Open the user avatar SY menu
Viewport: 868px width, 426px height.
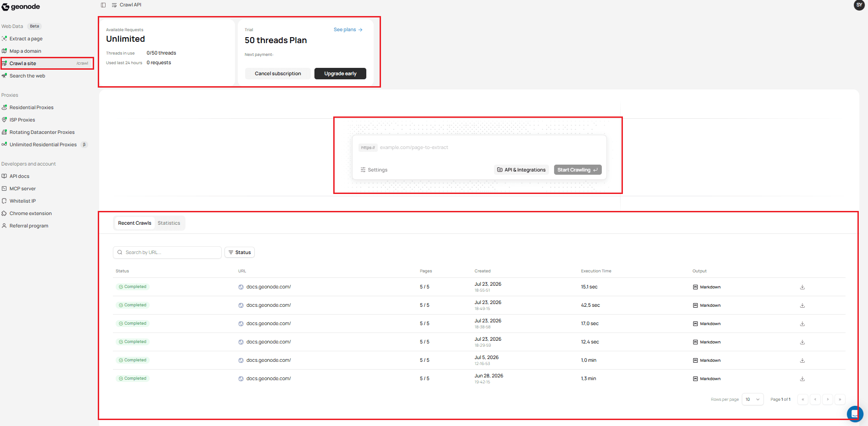859,5
